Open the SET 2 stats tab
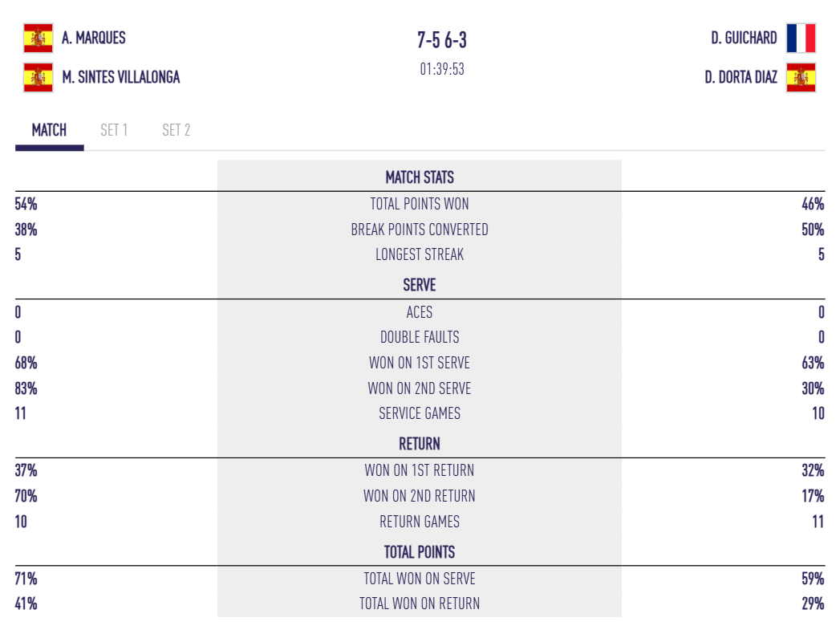 point(176,130)
